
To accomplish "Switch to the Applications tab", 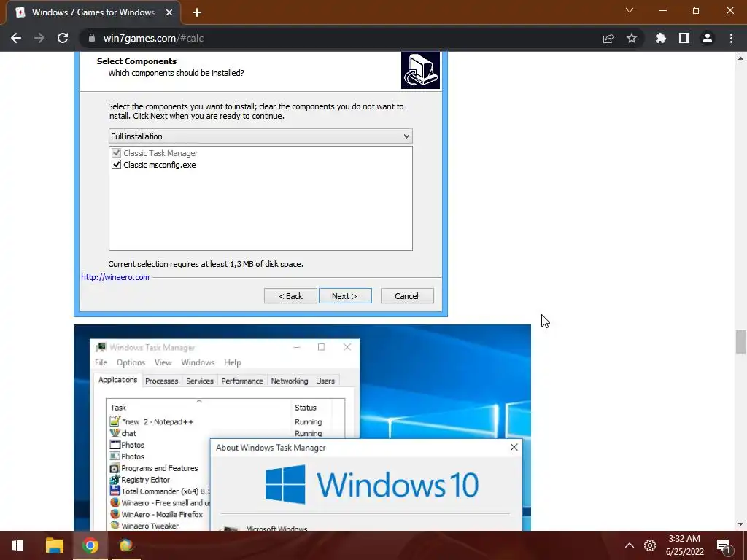I will coord(117,380).
